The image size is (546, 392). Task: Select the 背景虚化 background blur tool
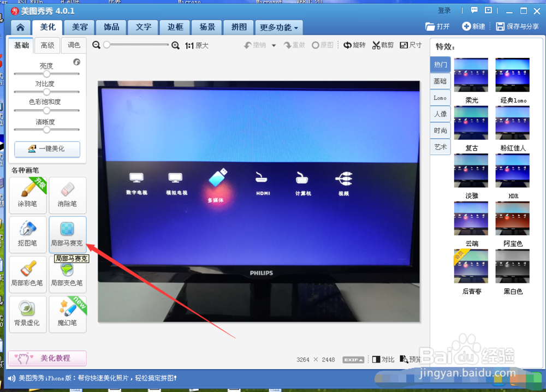pyautogui.click(x=28, y=314)
